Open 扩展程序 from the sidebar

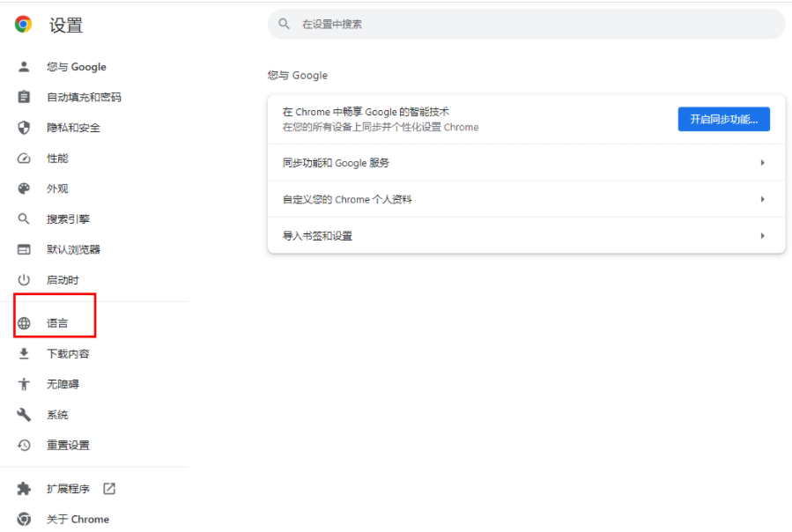click(68, 489)
